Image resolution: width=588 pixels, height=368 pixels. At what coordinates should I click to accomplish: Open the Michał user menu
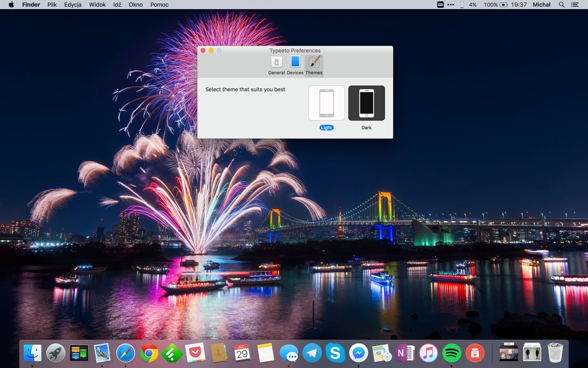coord(542,5)
